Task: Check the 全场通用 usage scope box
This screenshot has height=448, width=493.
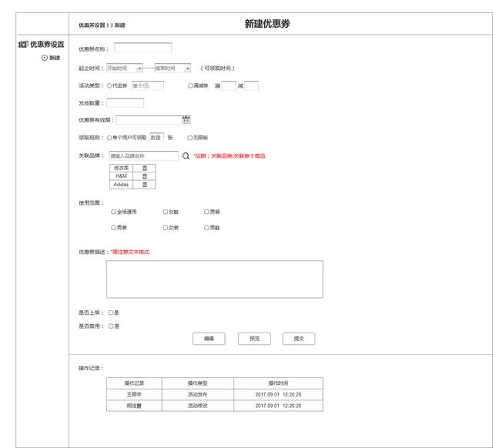Action: (x=113, y=211)
